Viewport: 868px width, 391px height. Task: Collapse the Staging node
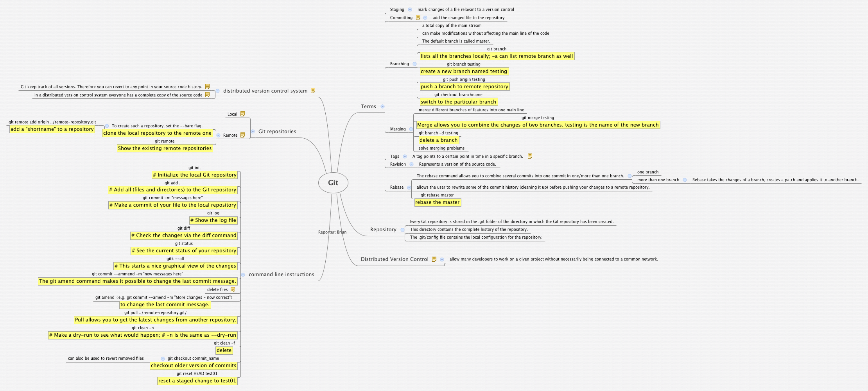click(409, 9)
